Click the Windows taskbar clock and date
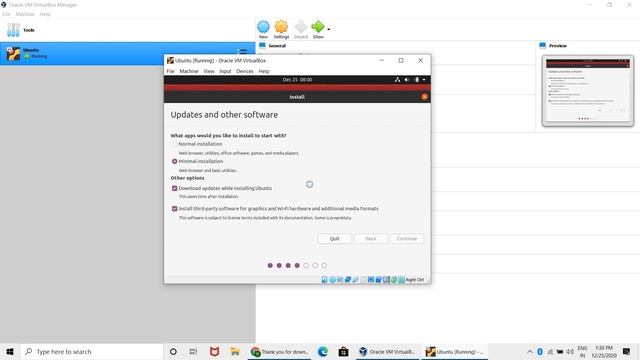Screen dimensions: 640x360 [604, 351]
